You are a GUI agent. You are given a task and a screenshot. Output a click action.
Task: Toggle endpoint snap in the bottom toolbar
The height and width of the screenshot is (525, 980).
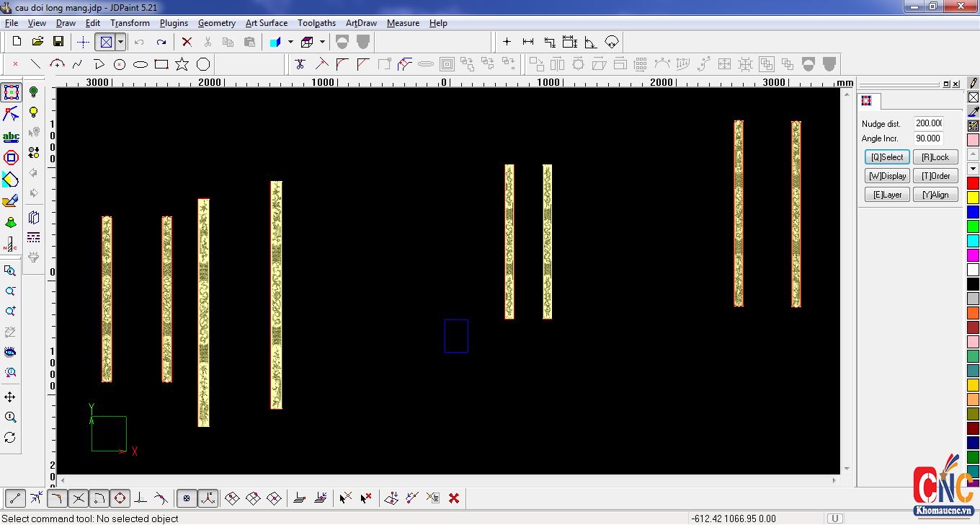(16, 498)
